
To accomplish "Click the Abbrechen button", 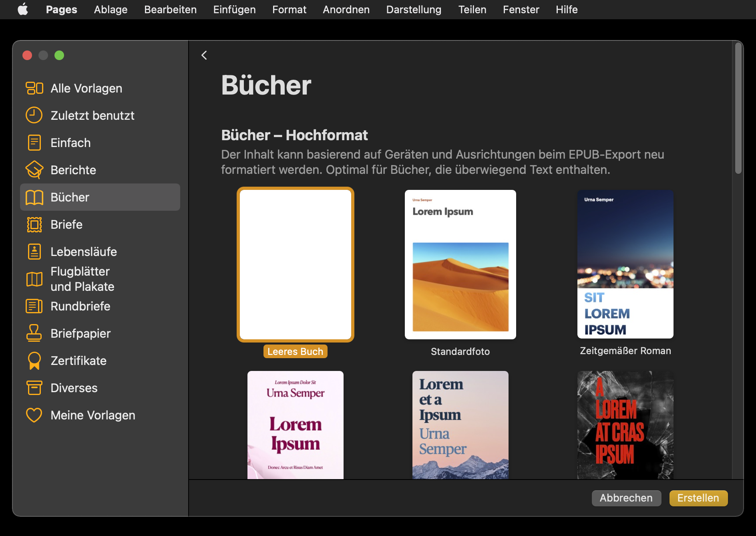I will [x=626, y=498].
